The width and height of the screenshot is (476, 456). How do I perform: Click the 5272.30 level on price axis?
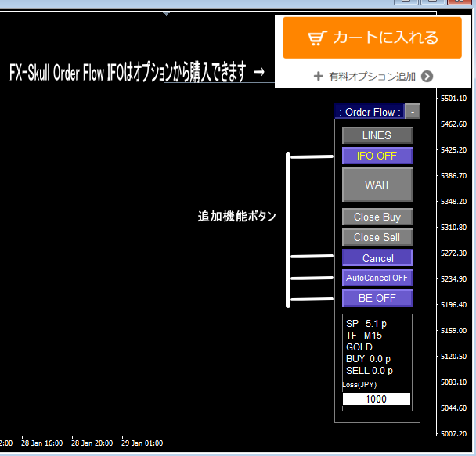(454, 253)
